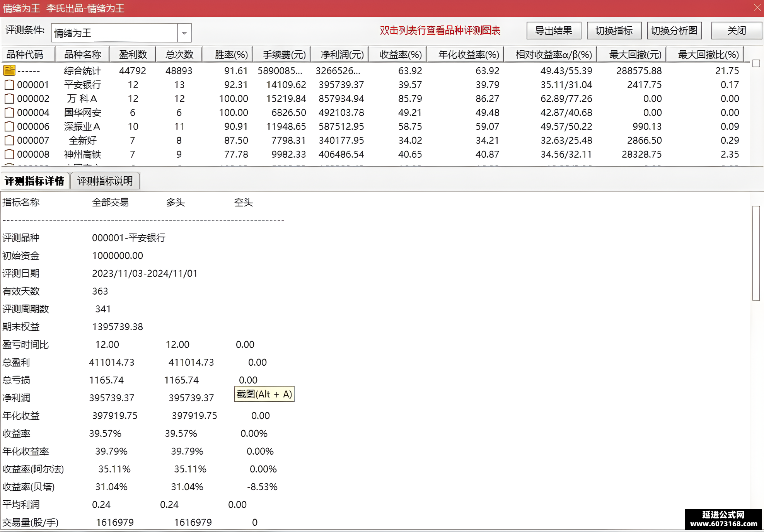Click the 切换分析图 button

click(674, 31)
